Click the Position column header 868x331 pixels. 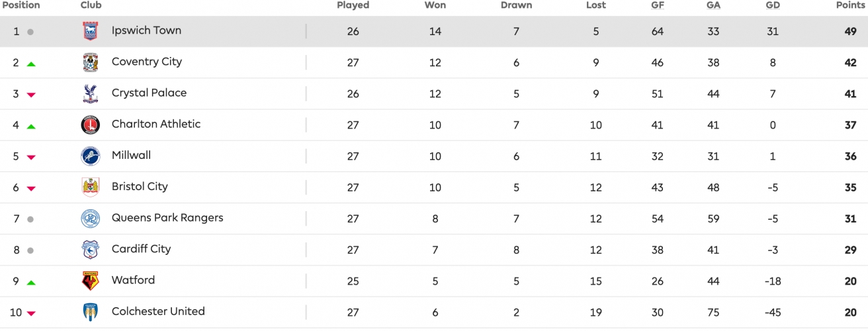pyautogui.click(x=21, y=5)
